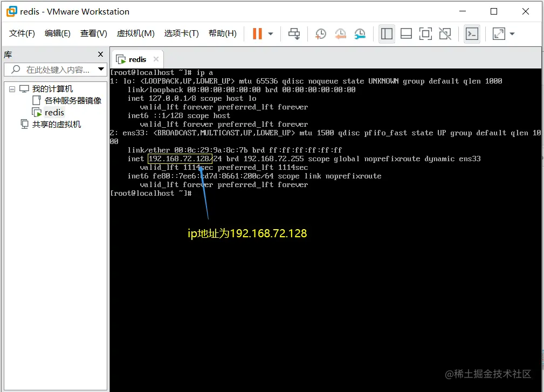This screenshot has height=392, width=544.
Task: Click the 我的计算机 computer icon
Action: point(24,89)
